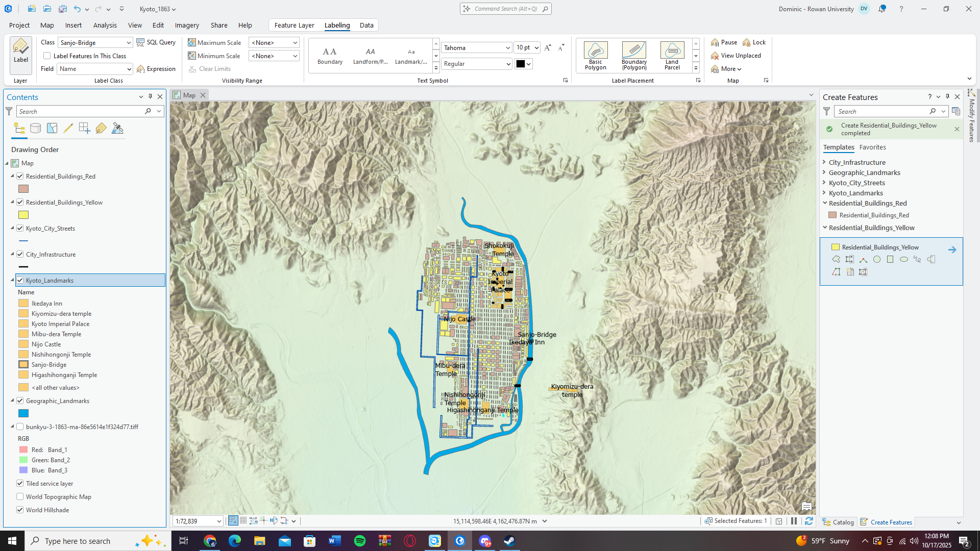The height and width of the screenshot is (551, 980).
Task: Choose the Ellipse construction tool
Action: point(904,259)
